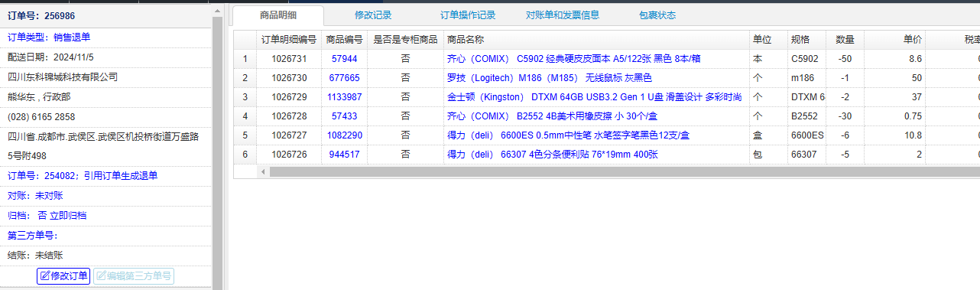Select order detail number 1026730
The width and height of the screenshot is (980, 290).
point(289,78)
